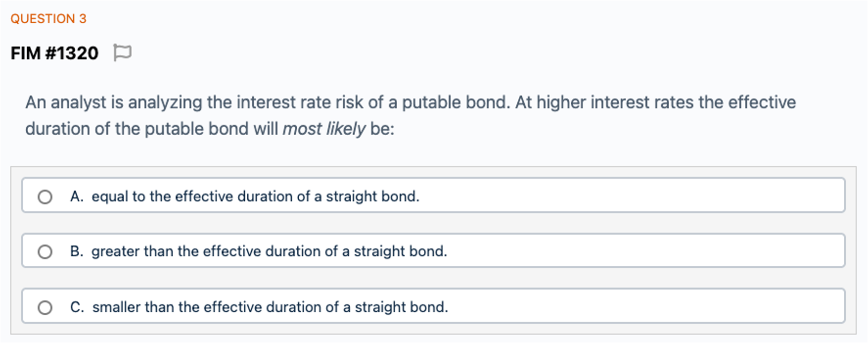Image resolution: width=868 pixels, height=343 pixels.
Task: Click the 'A.' option letter
Action: click(77, 196)
